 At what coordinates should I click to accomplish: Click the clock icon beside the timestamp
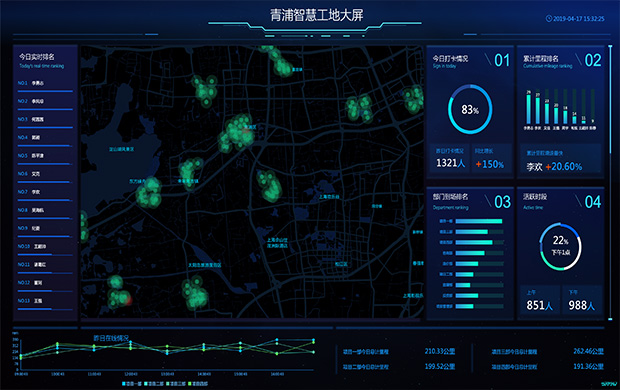[x=549, y=19]
